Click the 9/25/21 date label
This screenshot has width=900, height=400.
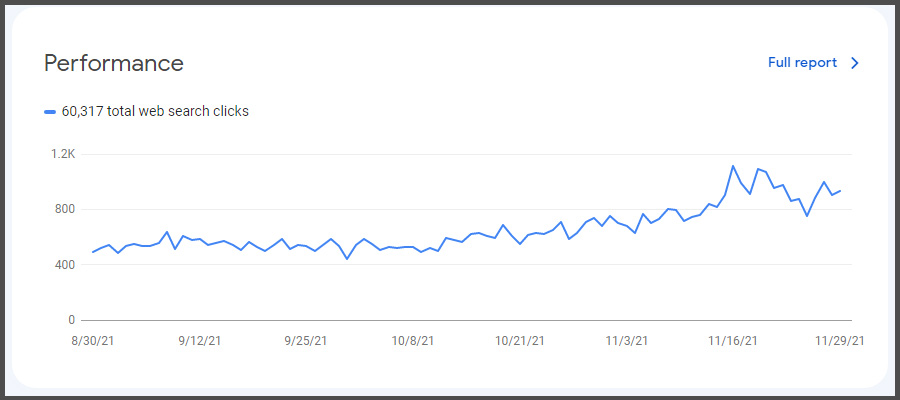(305, 341)
